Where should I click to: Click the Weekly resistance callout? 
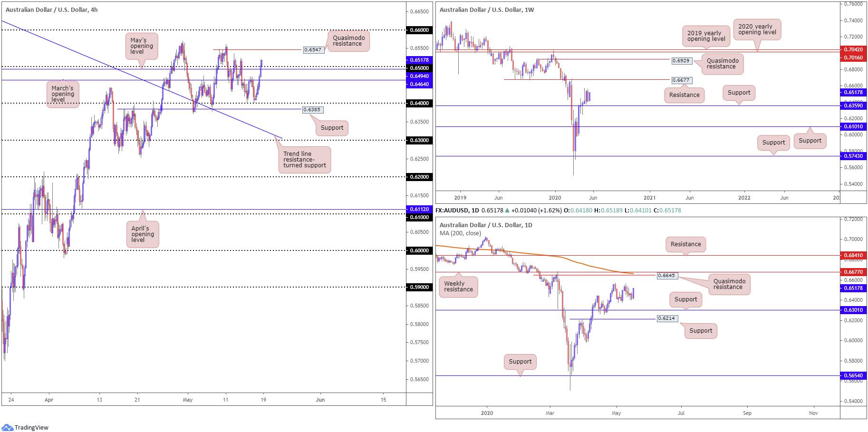[458, 287]
